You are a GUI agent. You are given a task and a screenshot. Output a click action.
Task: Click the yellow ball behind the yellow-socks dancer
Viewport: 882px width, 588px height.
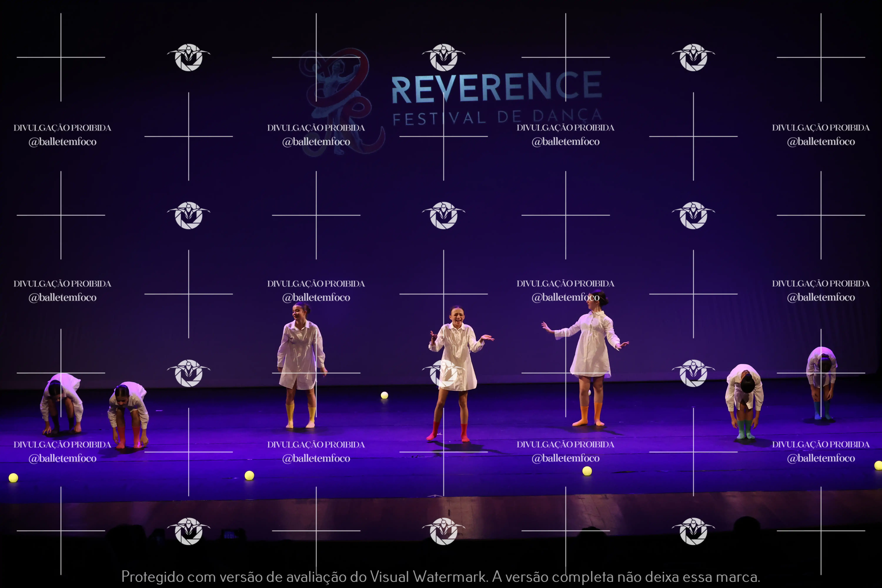pyautogui.click(x=384, y=395)
